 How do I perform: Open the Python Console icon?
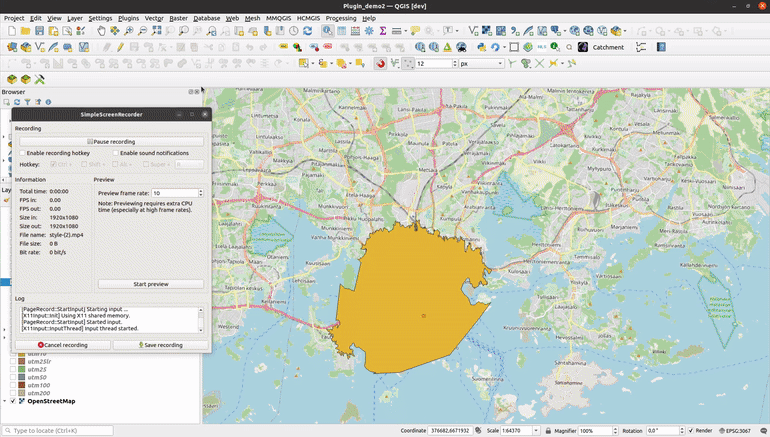[x=481, y=47]
